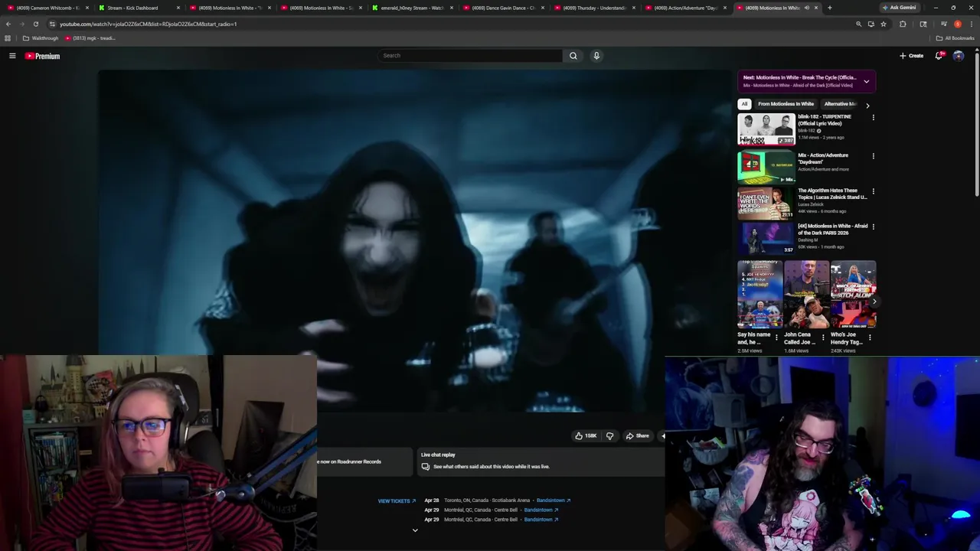Open blink-182 TURPENTINE thumbnail
980x551 pixels.
pyautogui.click(x=766, y=129)
